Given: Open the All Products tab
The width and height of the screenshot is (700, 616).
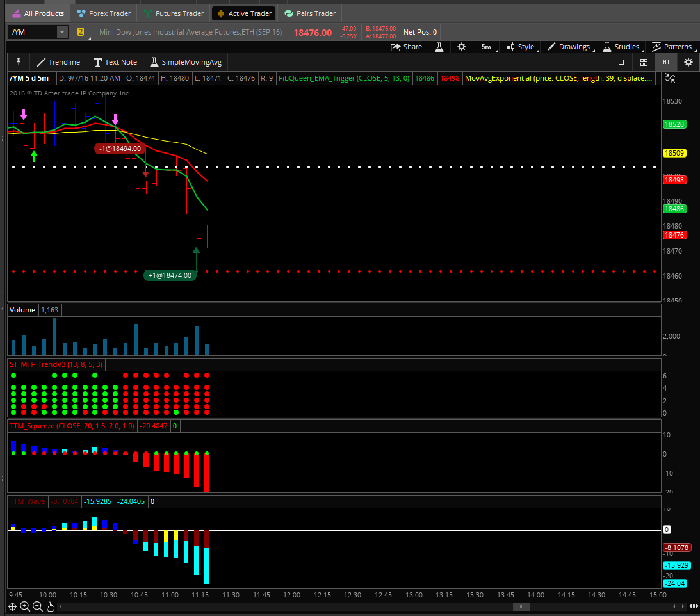Looking at the screenshot, I should point(38,13).
